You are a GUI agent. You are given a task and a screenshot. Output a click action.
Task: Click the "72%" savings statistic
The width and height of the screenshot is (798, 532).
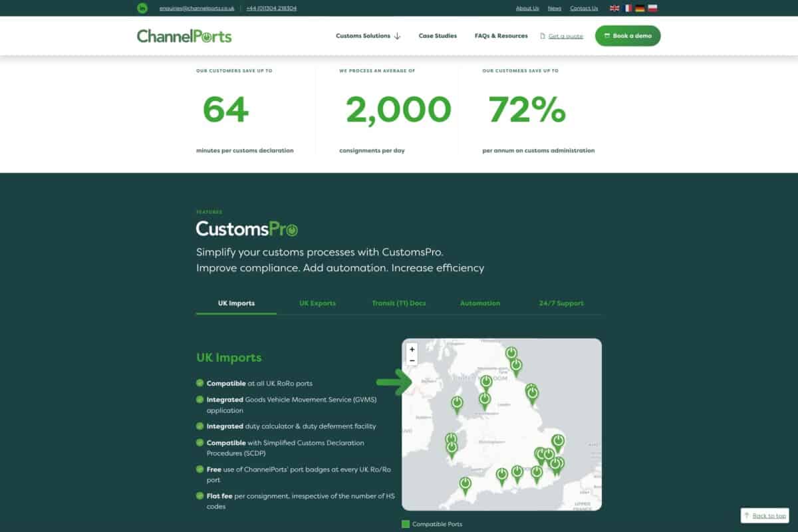point(527,110)
